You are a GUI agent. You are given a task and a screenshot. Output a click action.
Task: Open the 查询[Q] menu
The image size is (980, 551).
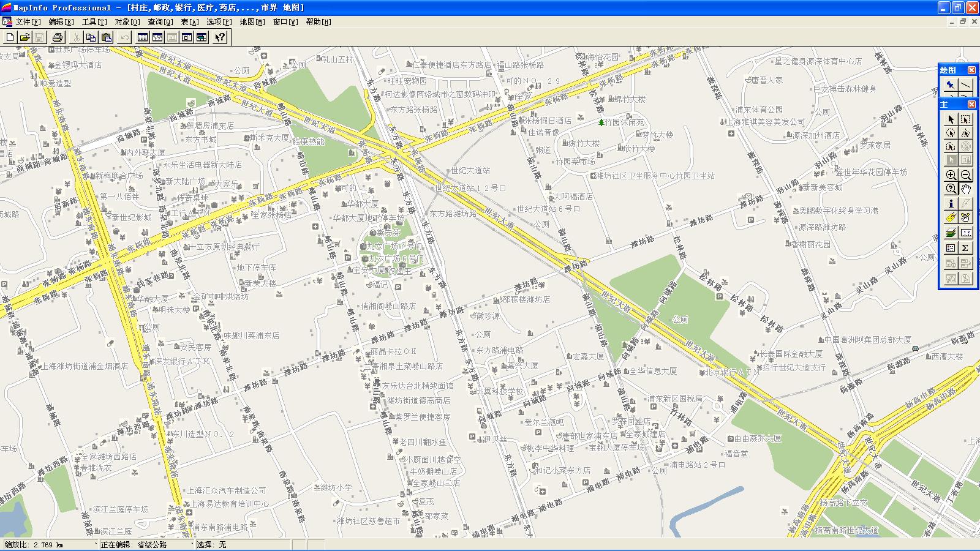[160, 22]
